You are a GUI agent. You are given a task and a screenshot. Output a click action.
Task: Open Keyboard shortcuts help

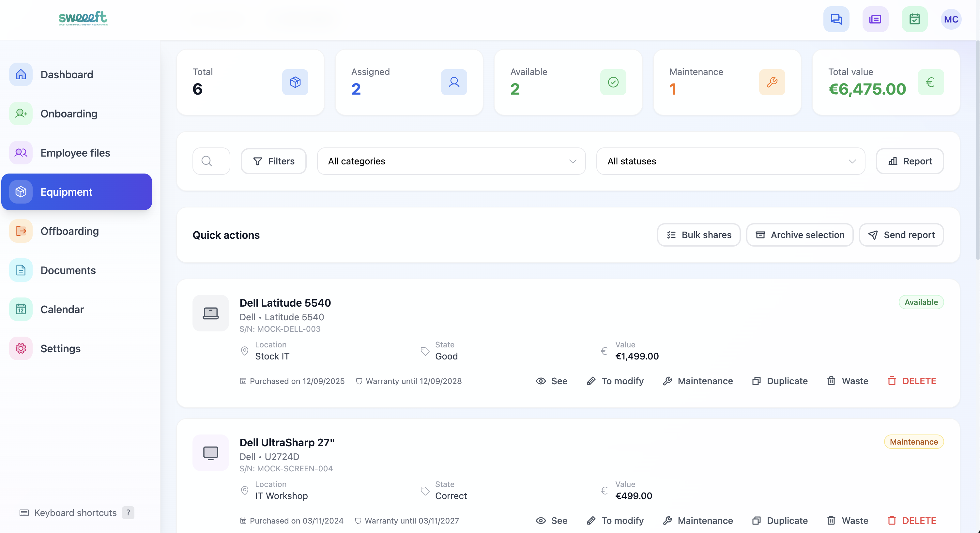75,512
